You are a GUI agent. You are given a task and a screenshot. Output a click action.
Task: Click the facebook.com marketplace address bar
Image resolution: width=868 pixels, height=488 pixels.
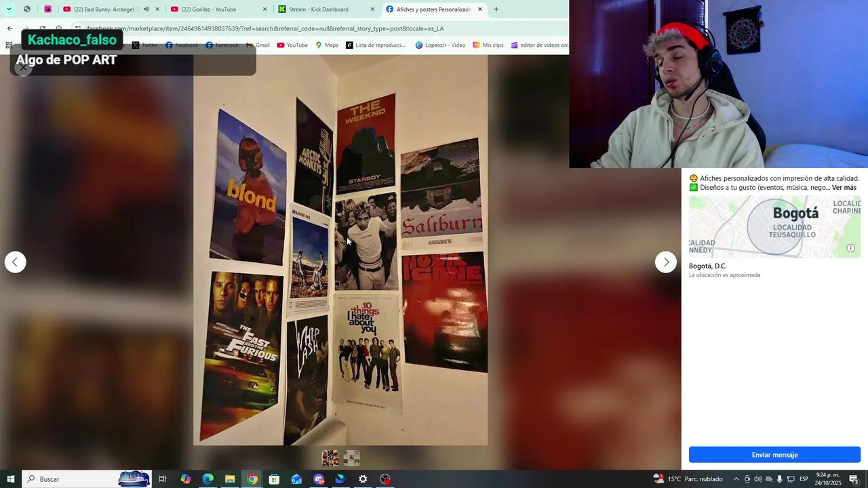coord(319,28)
